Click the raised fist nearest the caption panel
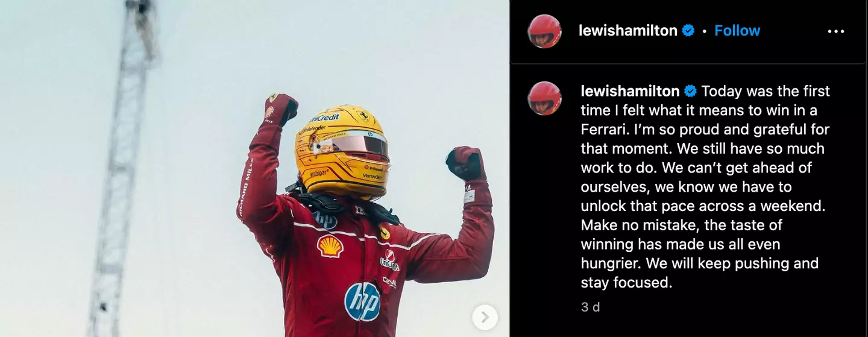868x337 pixels. click(x=465, y=163)
